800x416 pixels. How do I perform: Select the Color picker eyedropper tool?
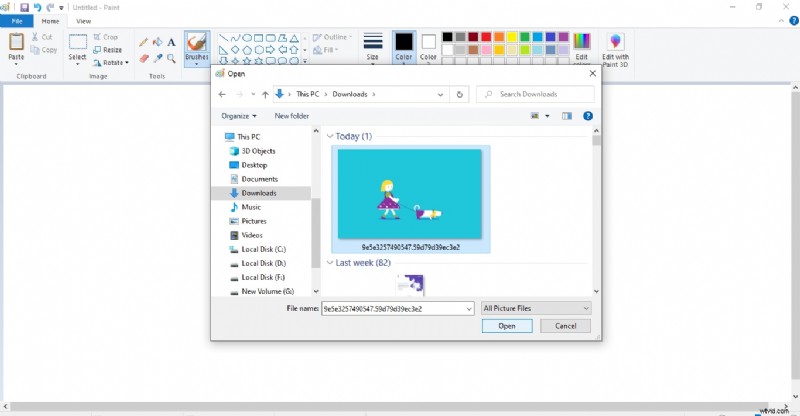[x=158, y=59]
